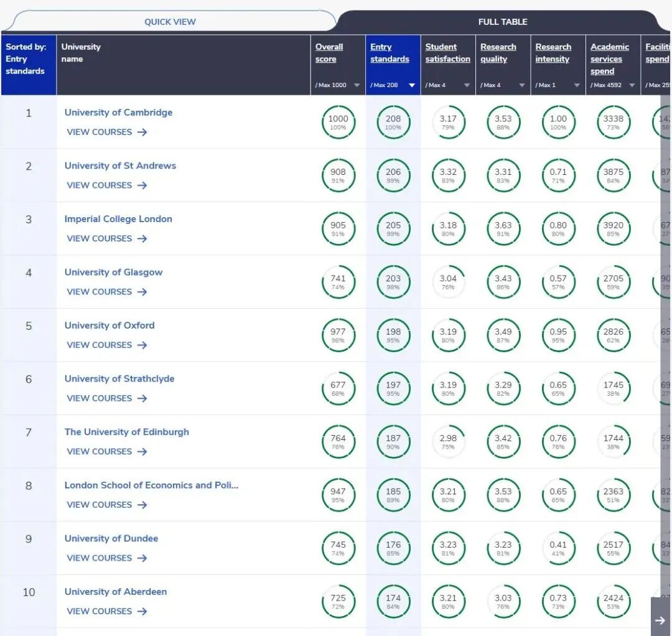The width and height of the screenshot is (672, 636).
Task: Click Strathclyde academic services 1745 circle
Action: coord(614,388)
